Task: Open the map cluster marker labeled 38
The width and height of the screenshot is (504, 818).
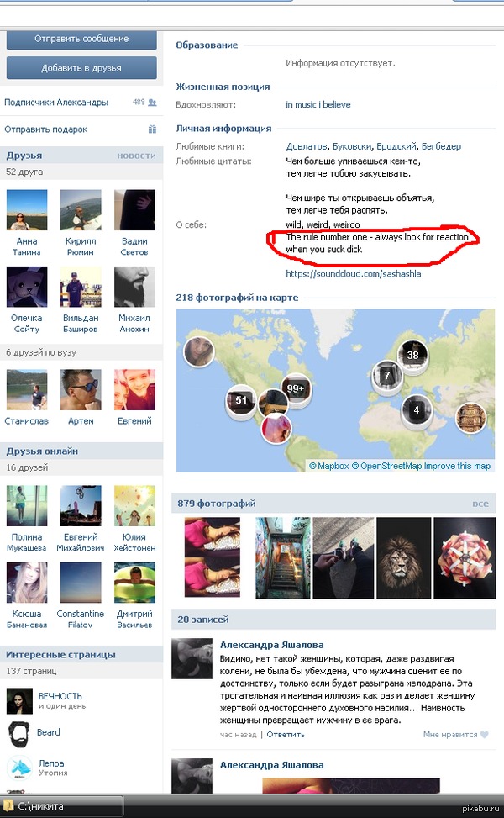Action: 412,355
